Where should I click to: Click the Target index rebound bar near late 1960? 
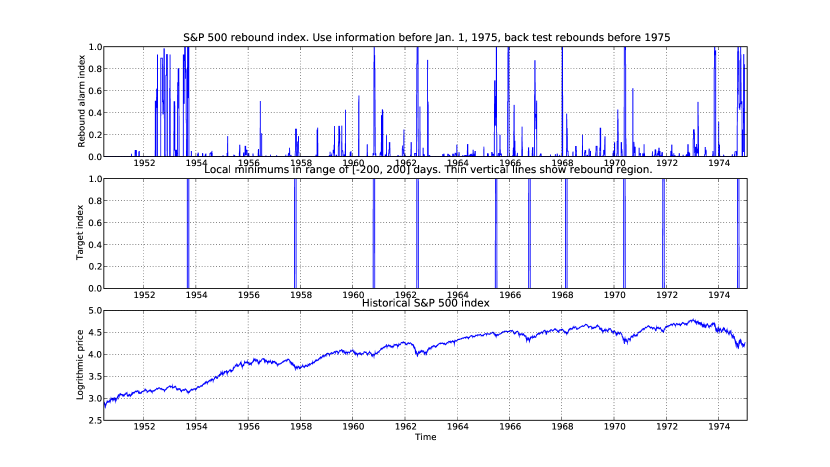point(374,234)
